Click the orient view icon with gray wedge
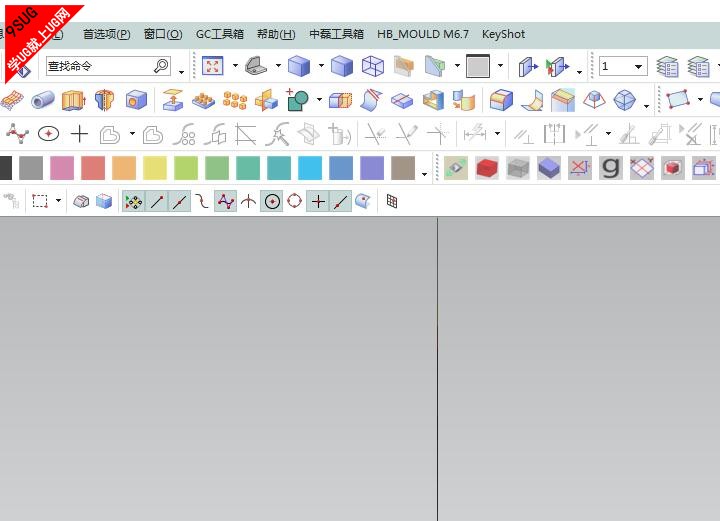Screen dimensions: 720x521 click(256, 66)
